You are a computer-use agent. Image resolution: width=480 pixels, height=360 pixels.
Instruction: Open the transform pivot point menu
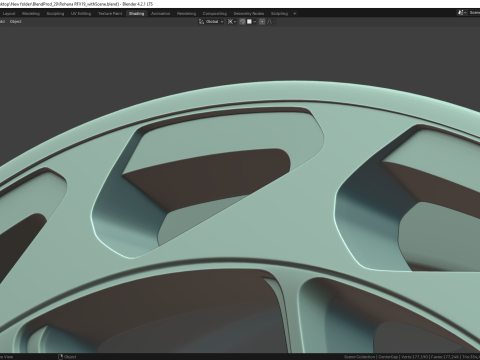coord(232,22)
